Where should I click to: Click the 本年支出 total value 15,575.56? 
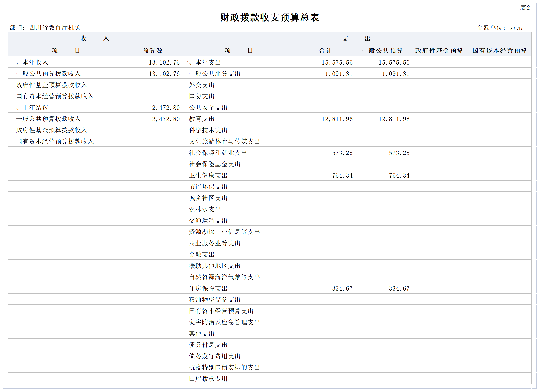[x=337, y=62]
